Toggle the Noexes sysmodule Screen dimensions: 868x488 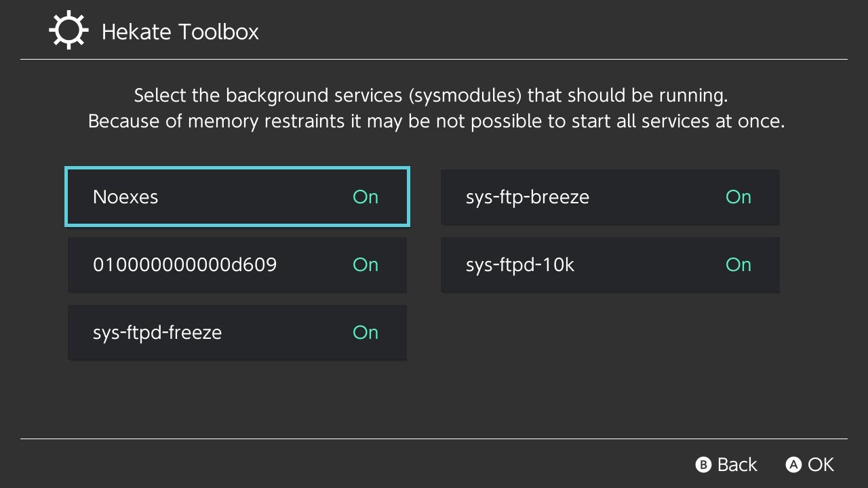point(237,197)
